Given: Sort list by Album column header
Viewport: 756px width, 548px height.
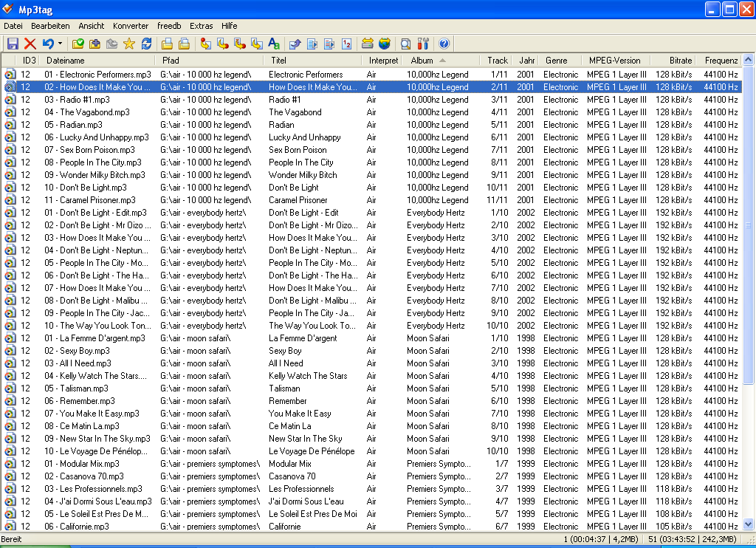Looking at the screenshot, I should 422,61.
